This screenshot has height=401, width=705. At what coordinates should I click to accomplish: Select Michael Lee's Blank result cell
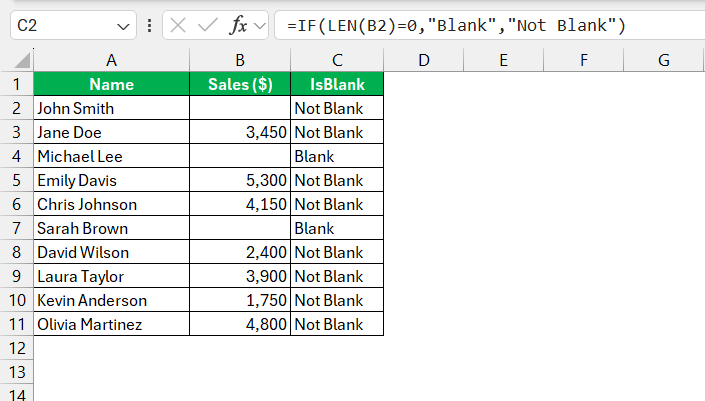337,156
